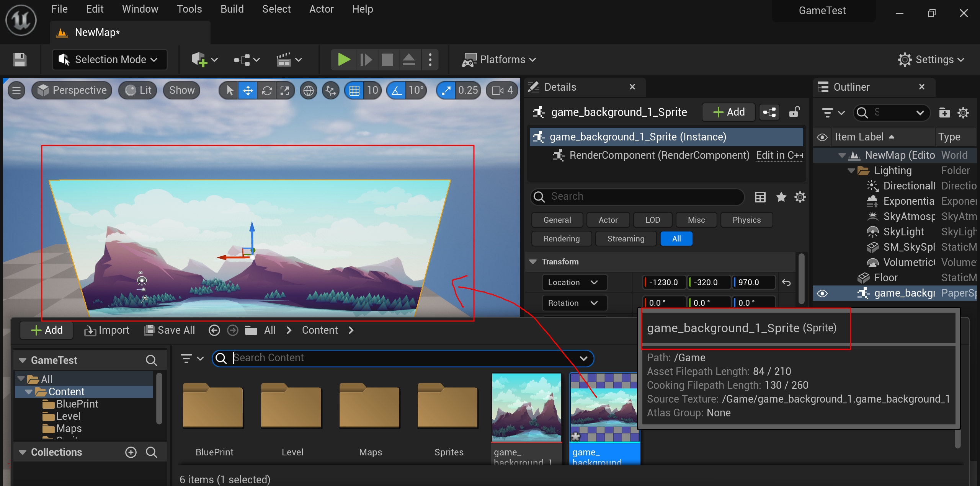Click the Eject playback icon
The image size is (980, 486).
click(408, 60)
